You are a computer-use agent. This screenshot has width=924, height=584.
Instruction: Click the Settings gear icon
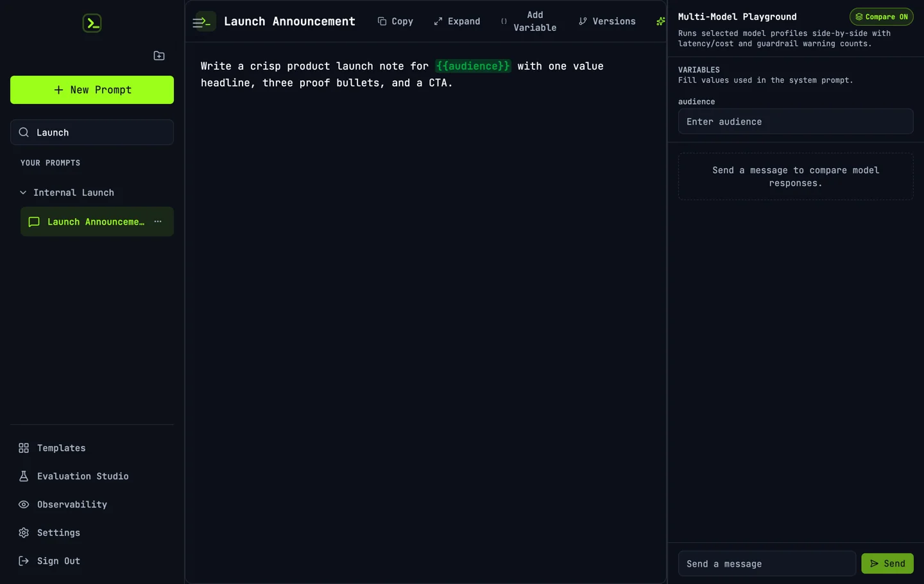[x=24, y=533]
